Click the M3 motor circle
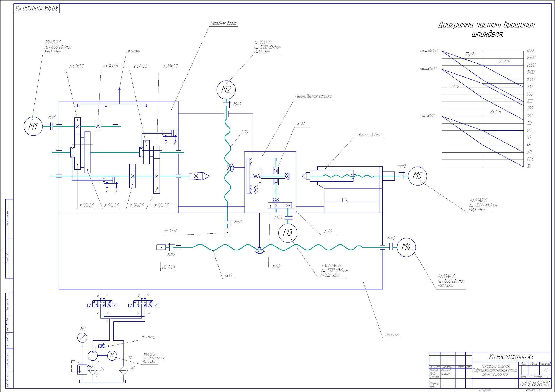555x392 pixels. point(288,233)
